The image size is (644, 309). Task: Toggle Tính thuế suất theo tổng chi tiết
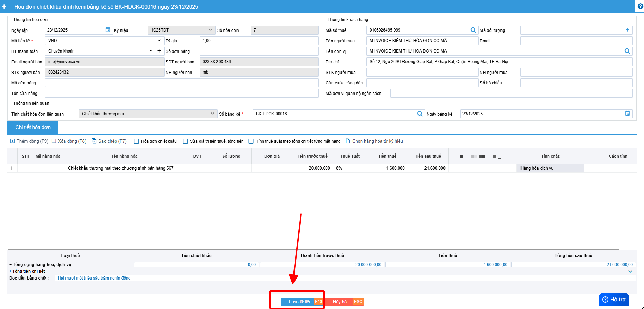251,141
